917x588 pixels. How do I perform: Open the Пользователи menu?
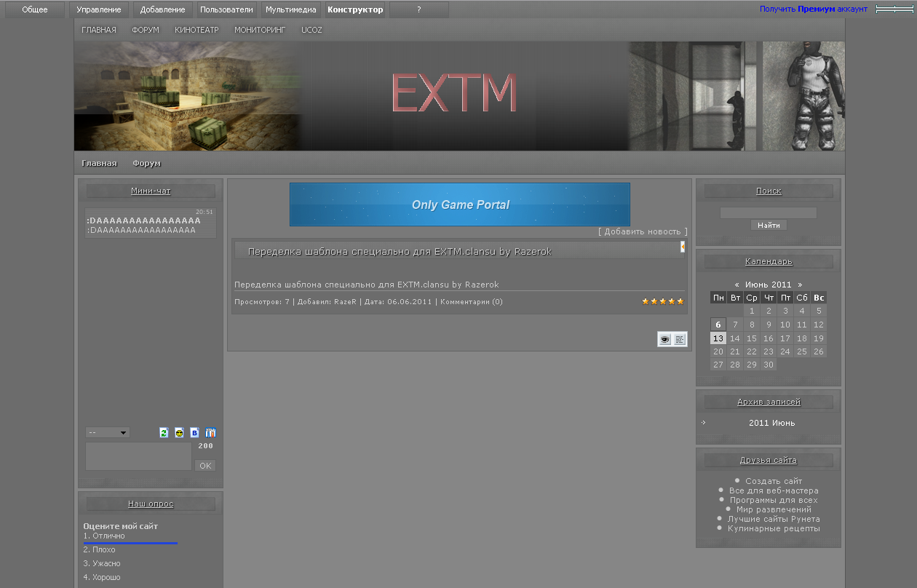pyautogui.click(x=226, y=9)
